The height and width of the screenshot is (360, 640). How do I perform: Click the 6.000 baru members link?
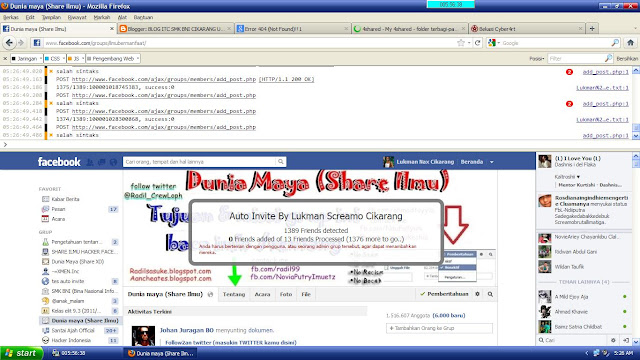click(449, 315)
